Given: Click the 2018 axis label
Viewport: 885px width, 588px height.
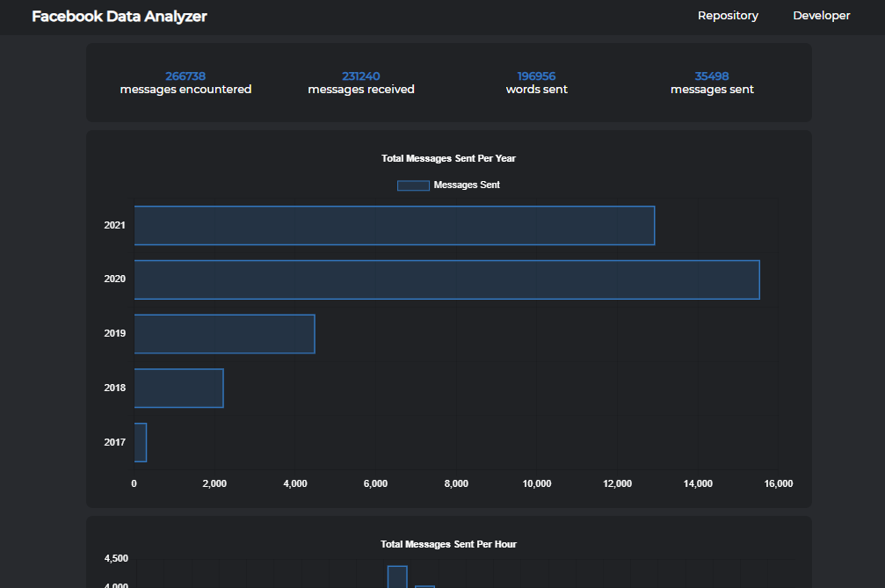Looking at the screenshot, I should pyautogui.click(x=114, y=388).
